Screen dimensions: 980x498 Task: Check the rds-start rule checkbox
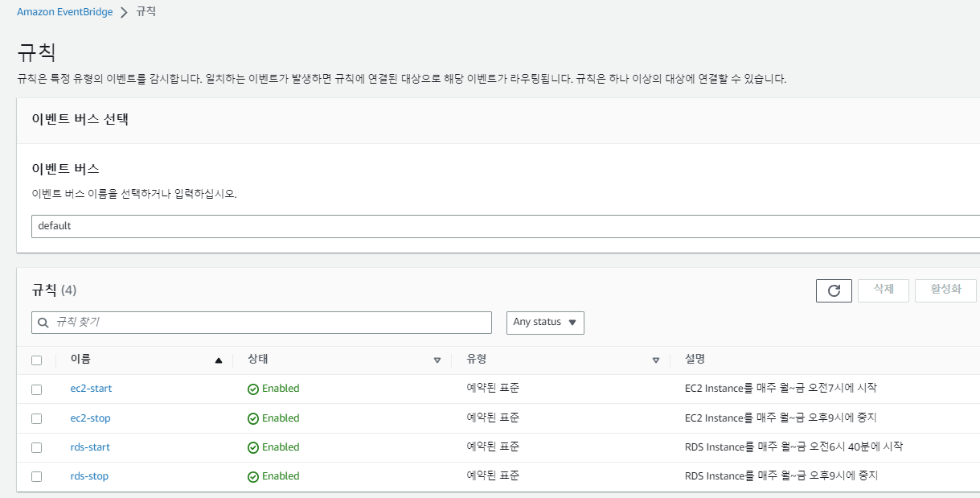(36, 447)
